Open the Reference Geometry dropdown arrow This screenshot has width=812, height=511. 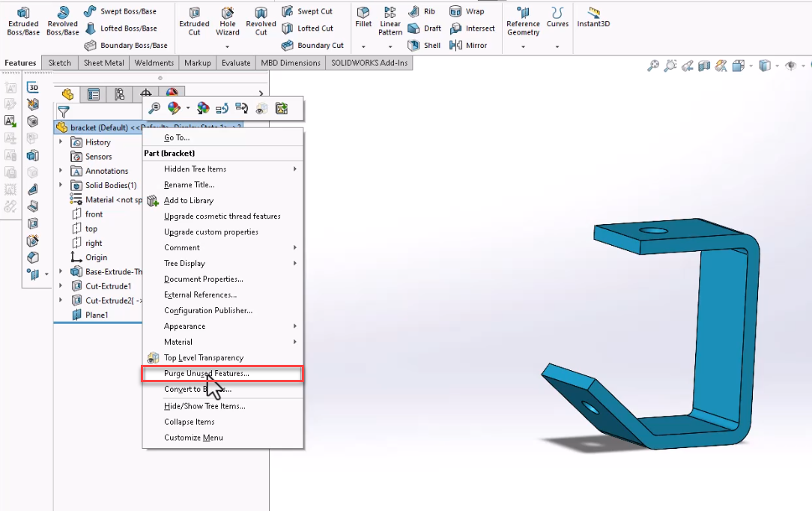click(x=522, y=45)
